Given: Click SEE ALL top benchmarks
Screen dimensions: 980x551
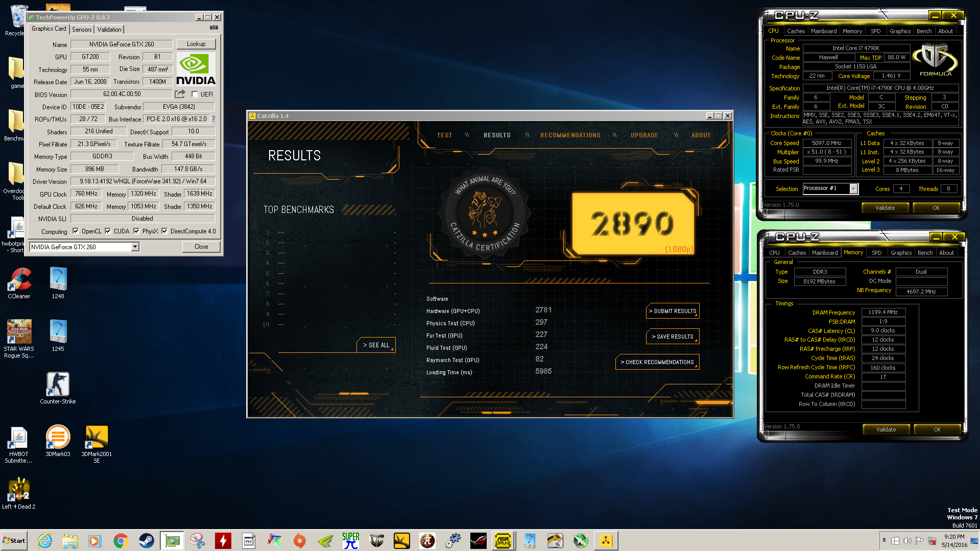Looking at the screenshot, I should (x=376, y=345).
